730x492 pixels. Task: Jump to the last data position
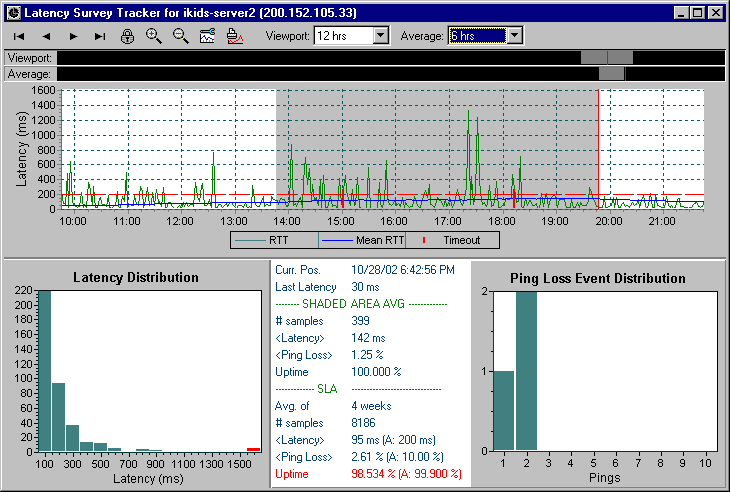pos(100,36)
